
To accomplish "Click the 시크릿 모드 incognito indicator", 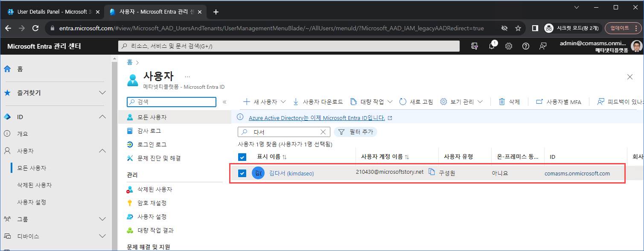I will coord(573,28).
